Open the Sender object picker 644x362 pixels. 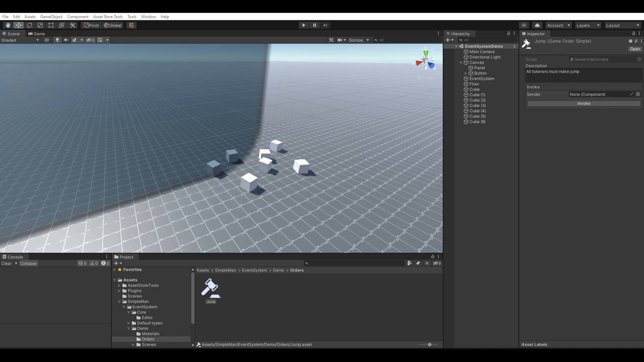638,94
